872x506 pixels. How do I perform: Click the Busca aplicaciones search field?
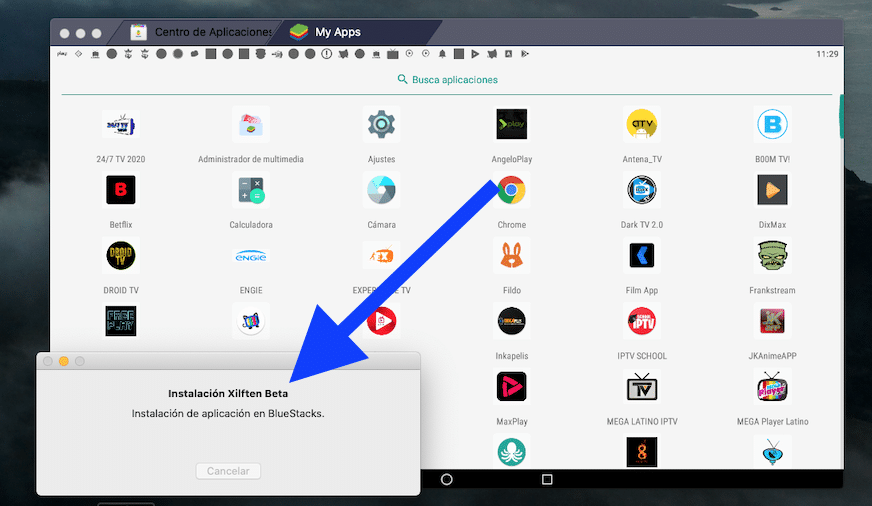tap(447, 80)
